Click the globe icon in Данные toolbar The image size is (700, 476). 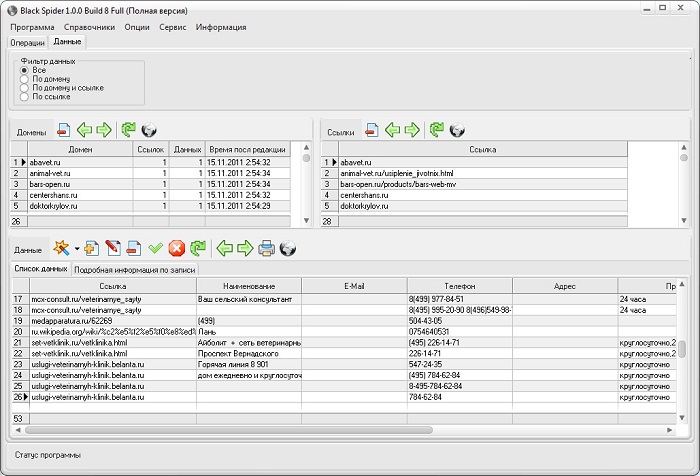(x=288, y=248)
